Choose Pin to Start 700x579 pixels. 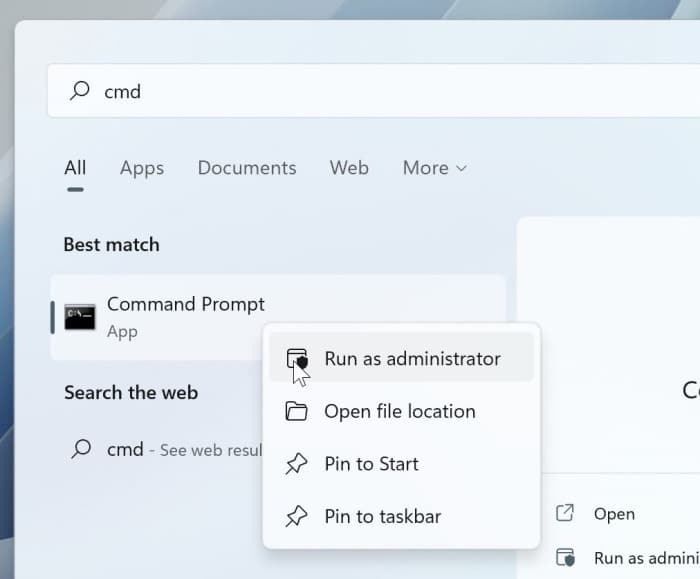pyautogui.click(x=401, y=464)
